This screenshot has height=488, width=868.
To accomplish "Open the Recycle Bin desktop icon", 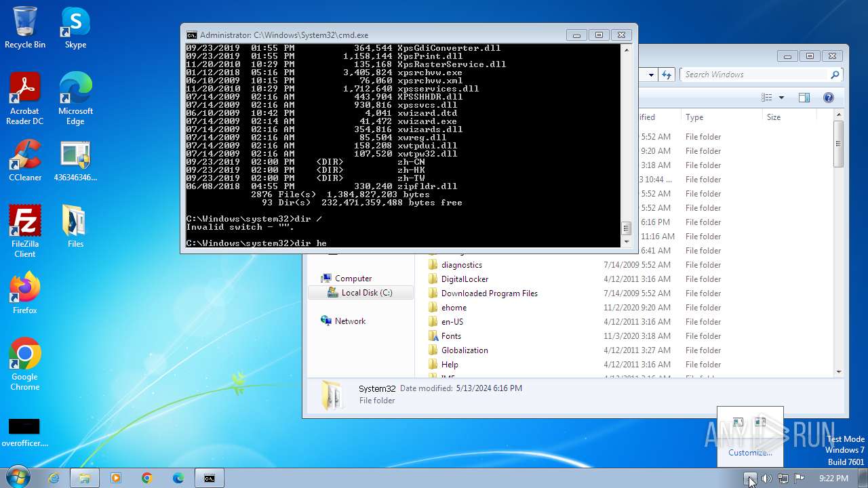I will [x=25, y=28].
